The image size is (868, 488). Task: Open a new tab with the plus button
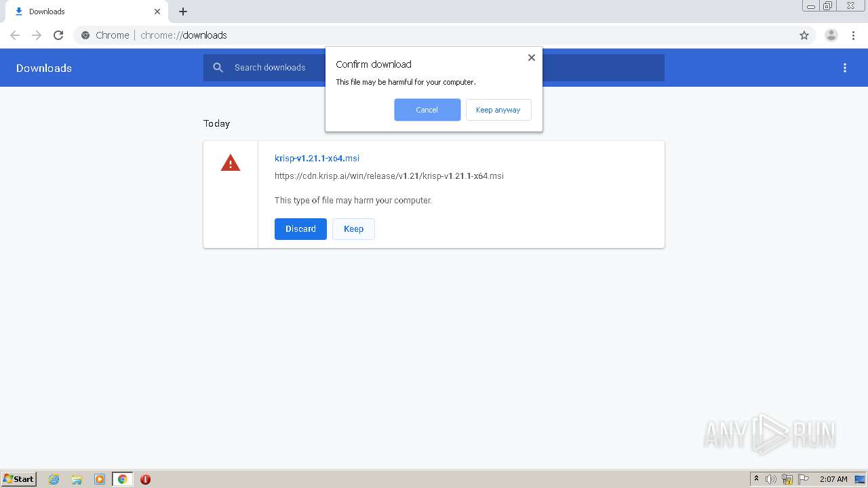point(183,12)
